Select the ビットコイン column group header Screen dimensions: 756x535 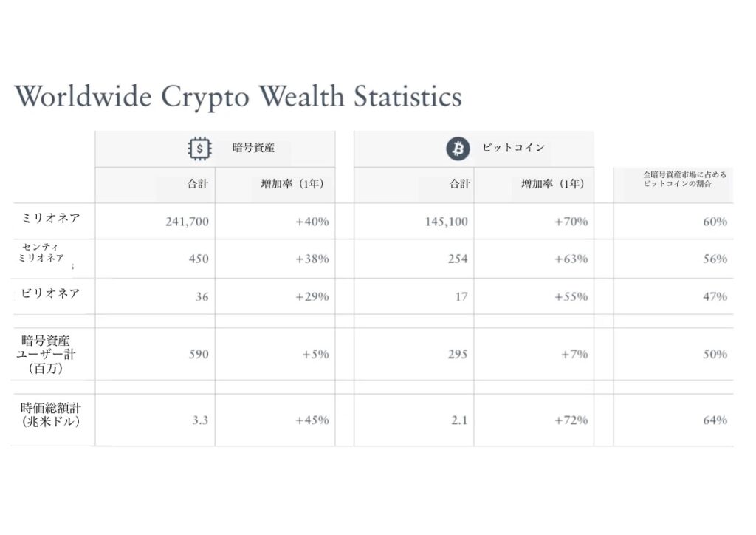pos(514,148)
